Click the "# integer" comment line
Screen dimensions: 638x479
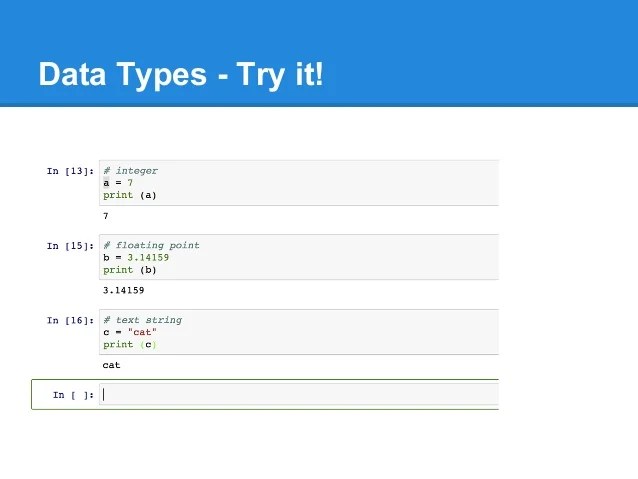pyautogui.click(x=130, y=171)
